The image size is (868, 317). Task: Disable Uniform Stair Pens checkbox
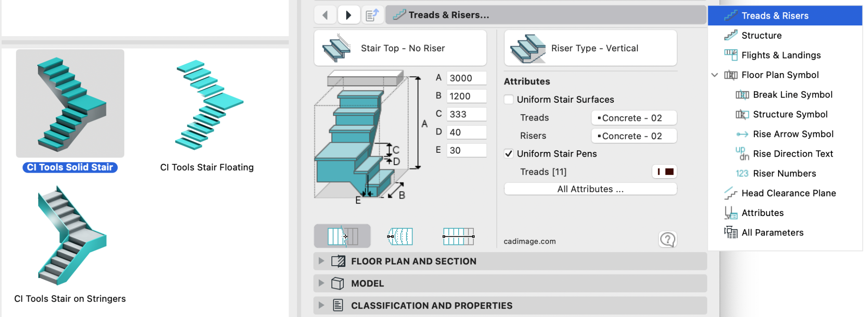509,154
